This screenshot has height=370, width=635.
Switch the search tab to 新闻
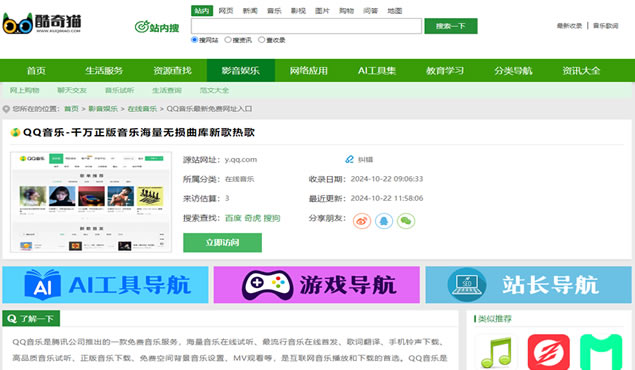[x=250, y=11]
